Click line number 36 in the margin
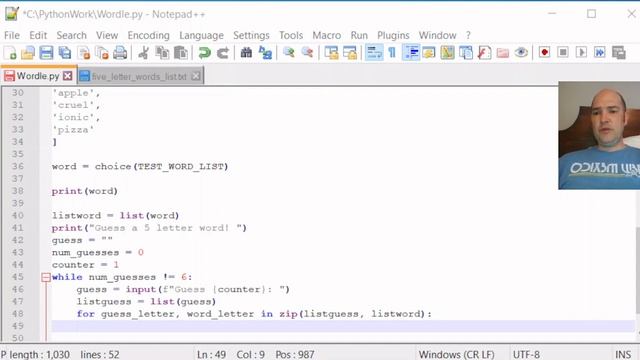Screen dimensions: 640x360 [x=18, y=167]
